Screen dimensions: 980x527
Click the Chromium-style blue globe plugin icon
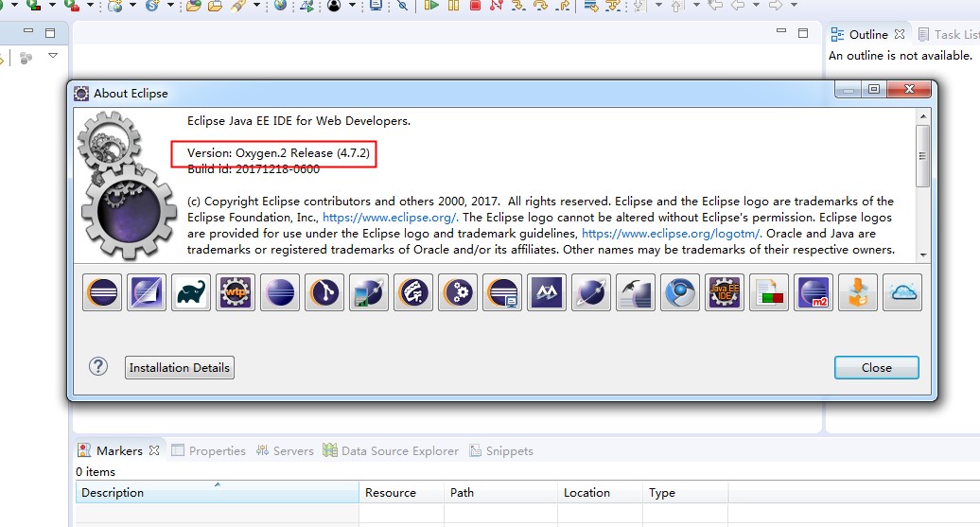click(x=679, y=292)
